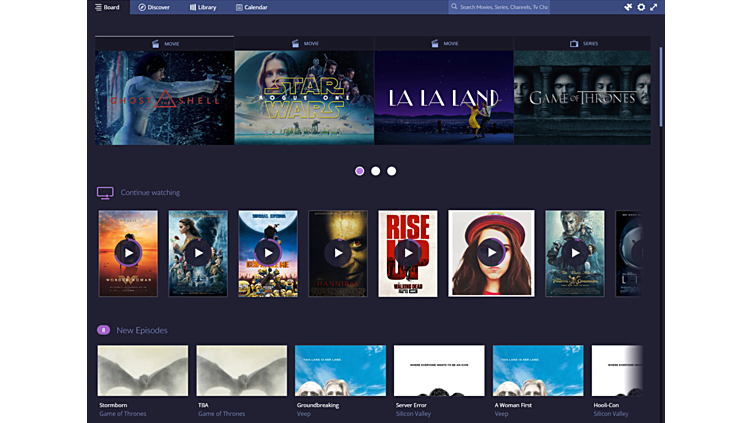Open the Server Error episode thumbnail
The height and width of the screenshot is (423, 752).
click(x=439, y=370)
